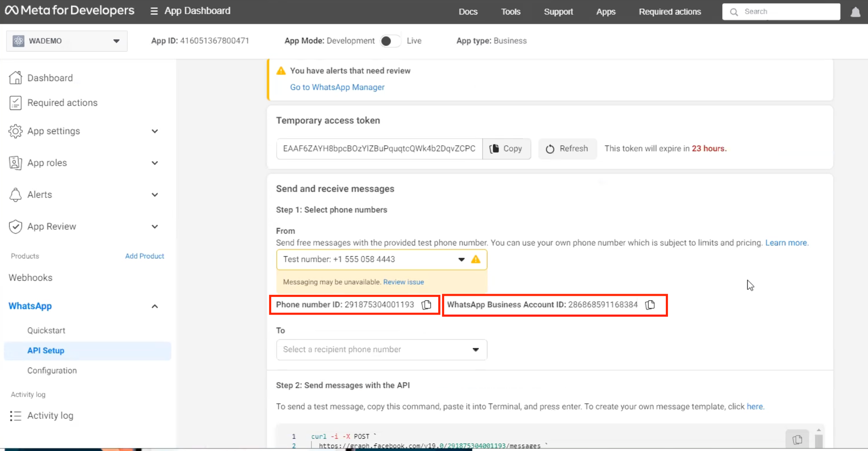Viewport: 868px width, 451px height.
Task: Toggle App Mode to Live
Action: (390, 41)
